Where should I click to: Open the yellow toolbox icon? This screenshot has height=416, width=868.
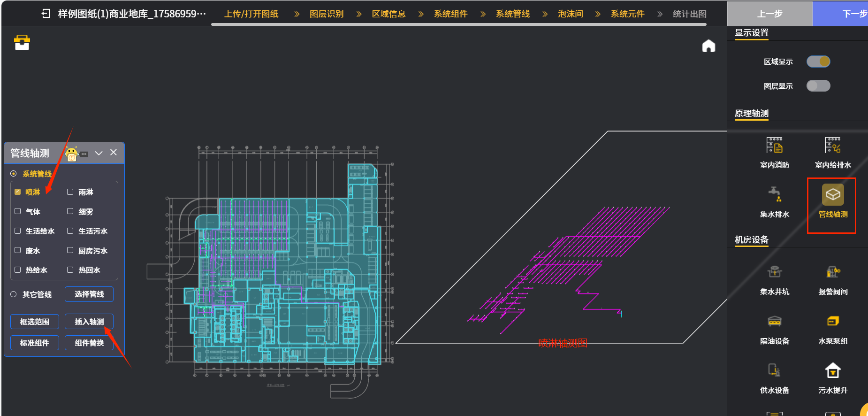point(22,43)
